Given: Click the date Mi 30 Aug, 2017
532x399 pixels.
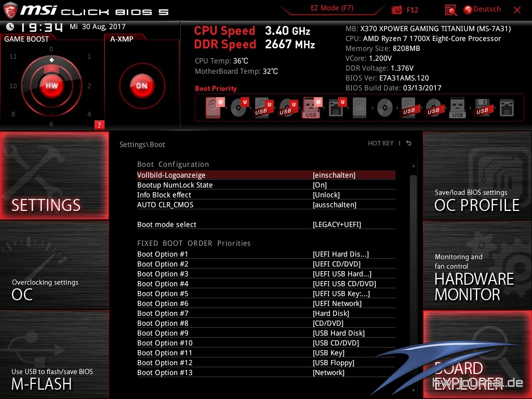Looking at the screenshot, I should 97,27.
